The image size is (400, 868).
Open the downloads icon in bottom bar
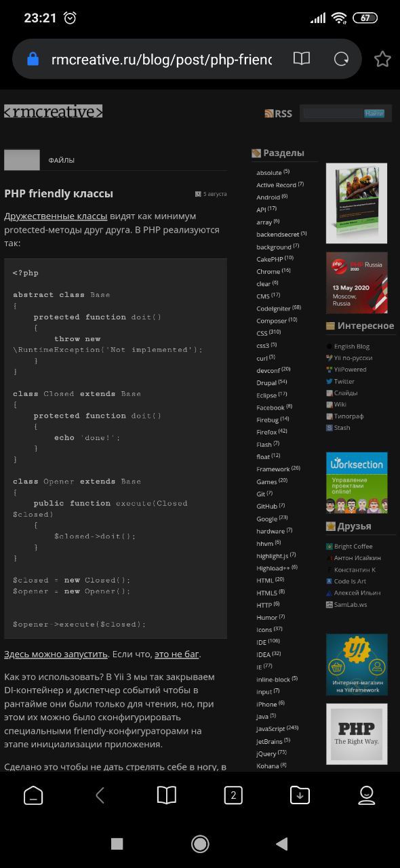300,795
